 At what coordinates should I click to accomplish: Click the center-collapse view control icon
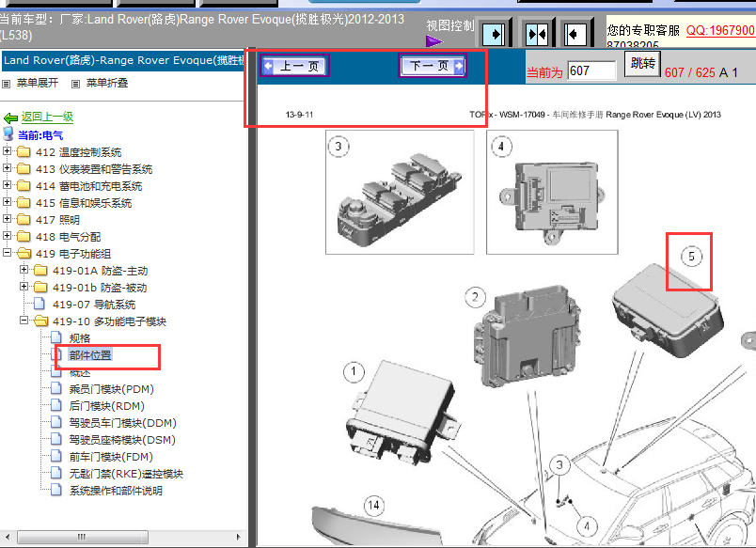(x=537, y=34)
